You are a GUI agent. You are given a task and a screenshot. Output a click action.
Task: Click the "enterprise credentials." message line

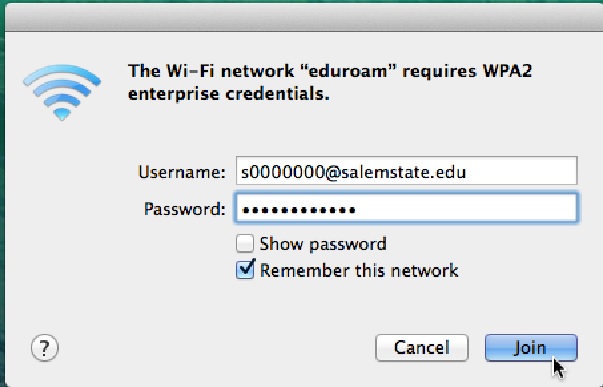(x=229, y=94)
